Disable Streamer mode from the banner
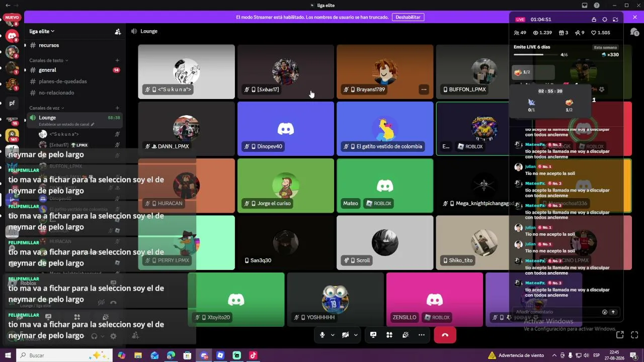 (x=408, y=17)
